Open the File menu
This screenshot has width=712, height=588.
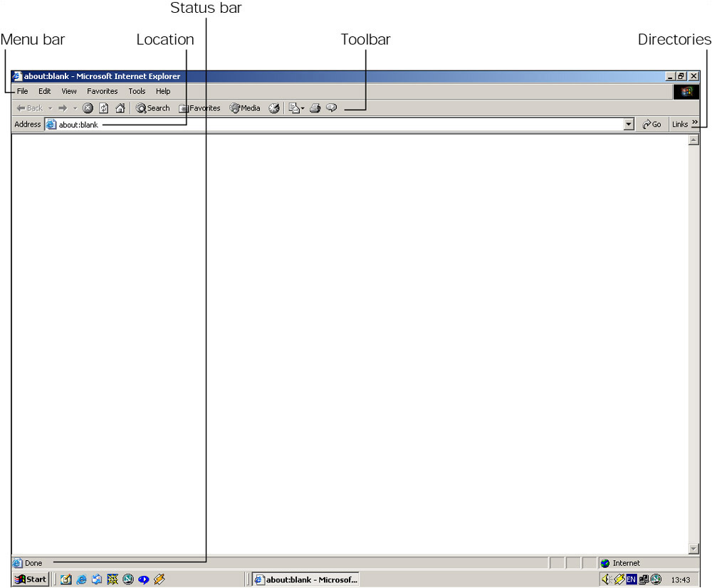(23, 91)
